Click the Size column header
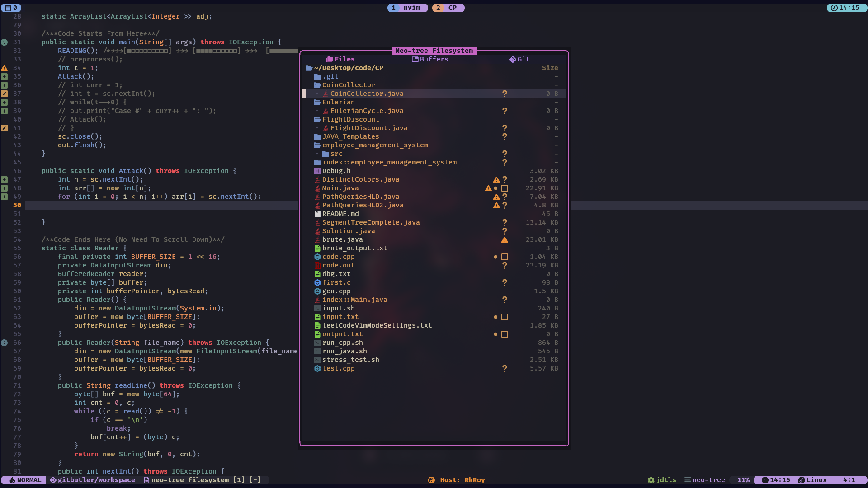Viewport: 868px width, 488px height. coord(550,68)
